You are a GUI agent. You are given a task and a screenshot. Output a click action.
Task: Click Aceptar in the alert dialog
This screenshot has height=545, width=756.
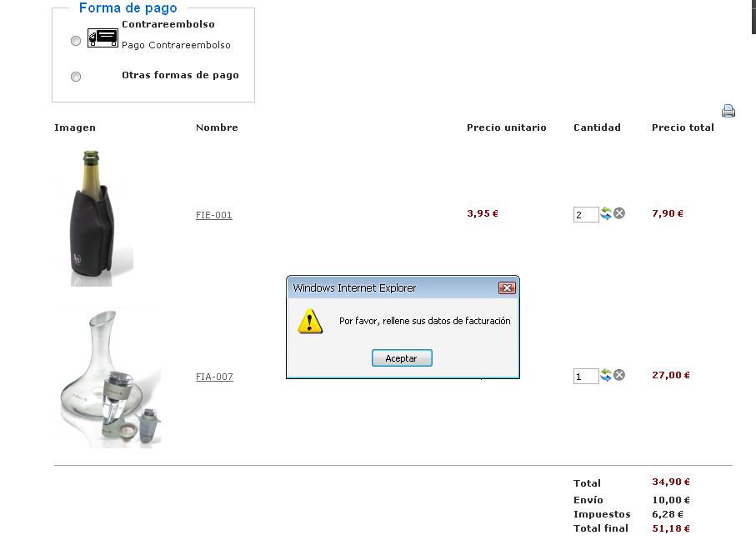(402, 358)
